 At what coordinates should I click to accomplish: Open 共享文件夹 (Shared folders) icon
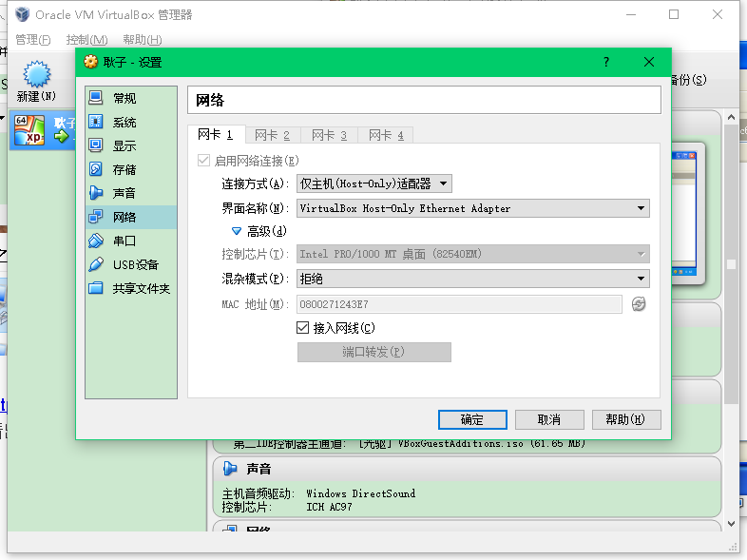[96, 288]
